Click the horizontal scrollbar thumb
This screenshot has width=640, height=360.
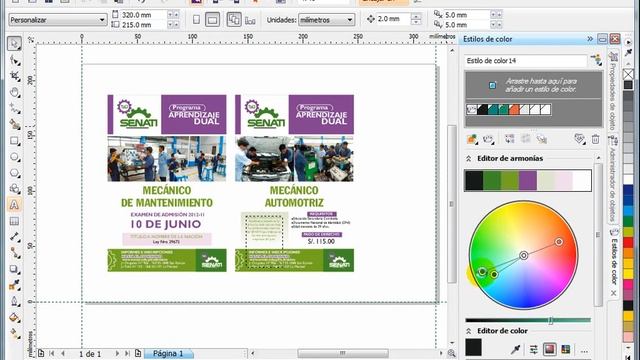(x=343, y=353)
